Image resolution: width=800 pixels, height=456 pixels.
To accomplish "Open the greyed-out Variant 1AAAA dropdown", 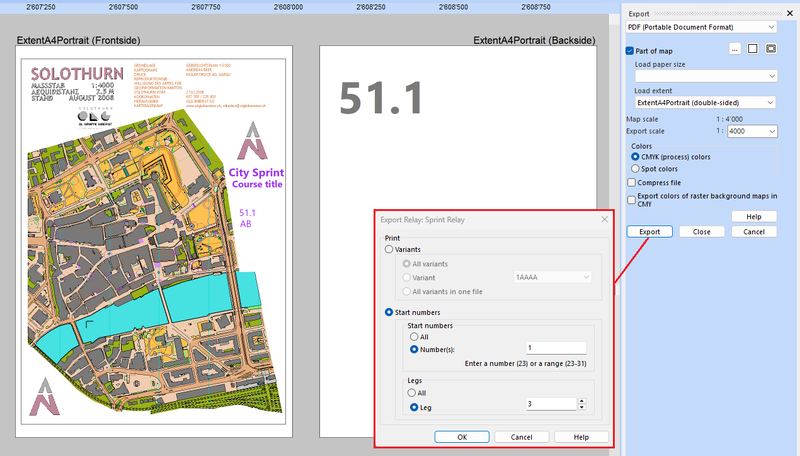I will [553, 277].
